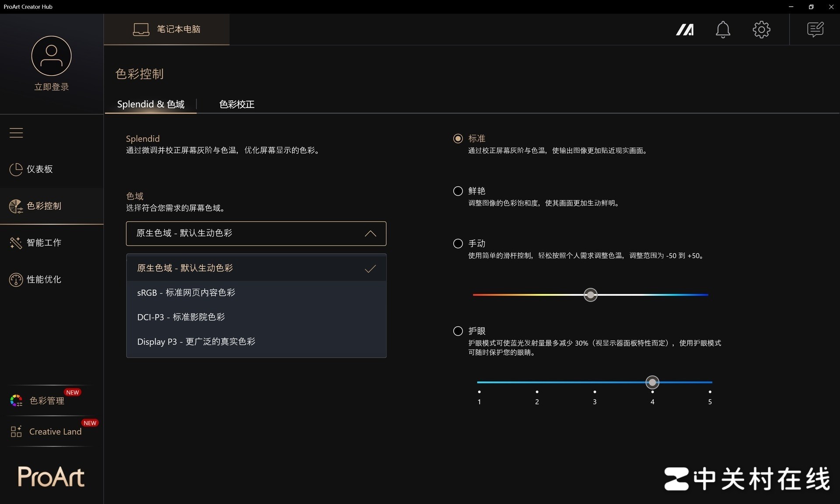Click the 性能优化 gauge icon
840x504 pixels.
pyautogui.click(x=16, y=280)
